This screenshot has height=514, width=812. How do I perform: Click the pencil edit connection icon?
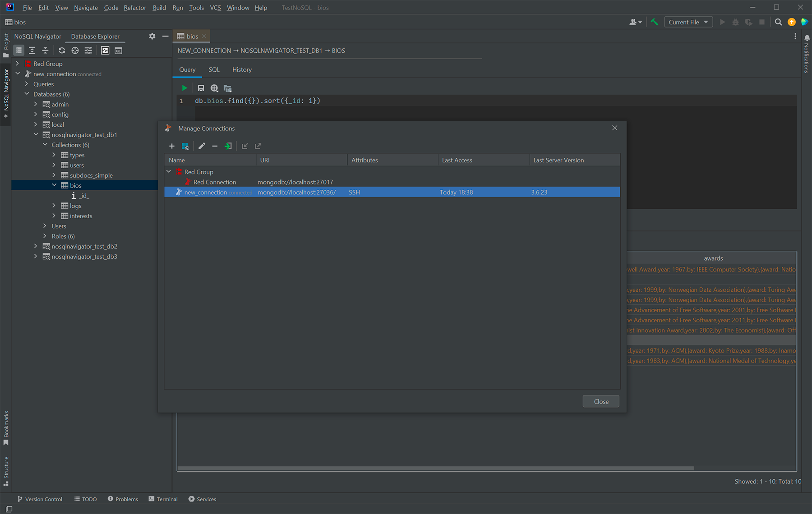tap(202, 146)
